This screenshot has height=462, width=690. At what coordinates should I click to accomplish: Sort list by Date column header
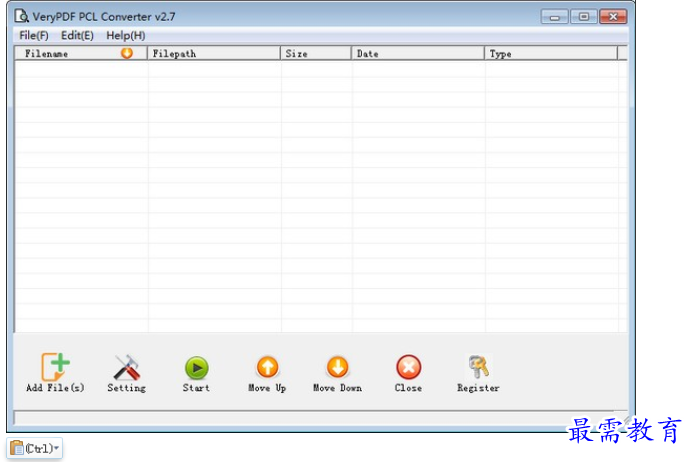click(417, 54)
